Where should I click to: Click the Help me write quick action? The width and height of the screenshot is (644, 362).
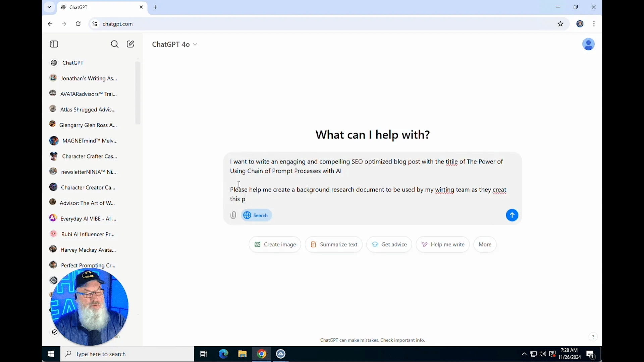click(x=443, y=244)
